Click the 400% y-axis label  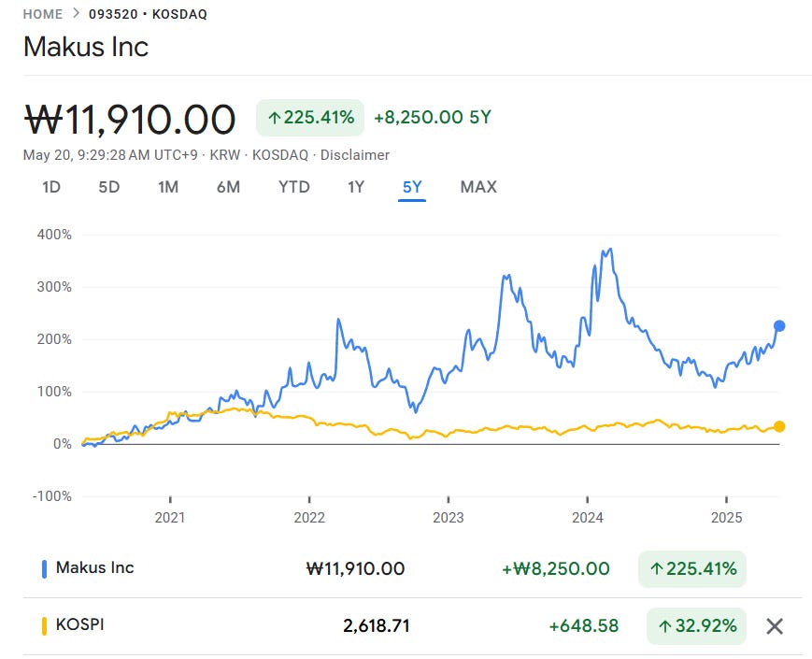[54, 235]
